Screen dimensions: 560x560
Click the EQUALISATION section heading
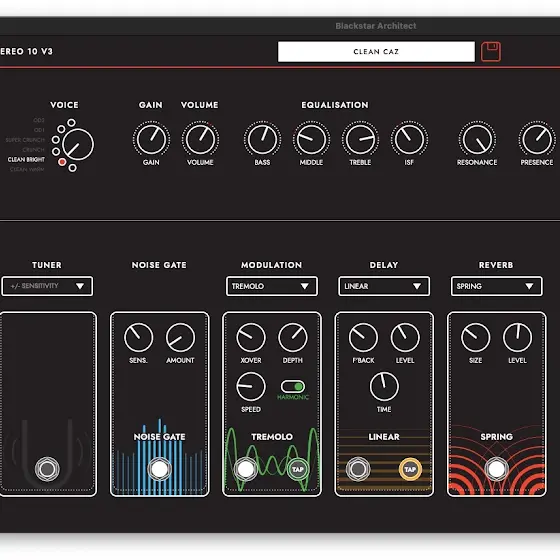point(335,105)
